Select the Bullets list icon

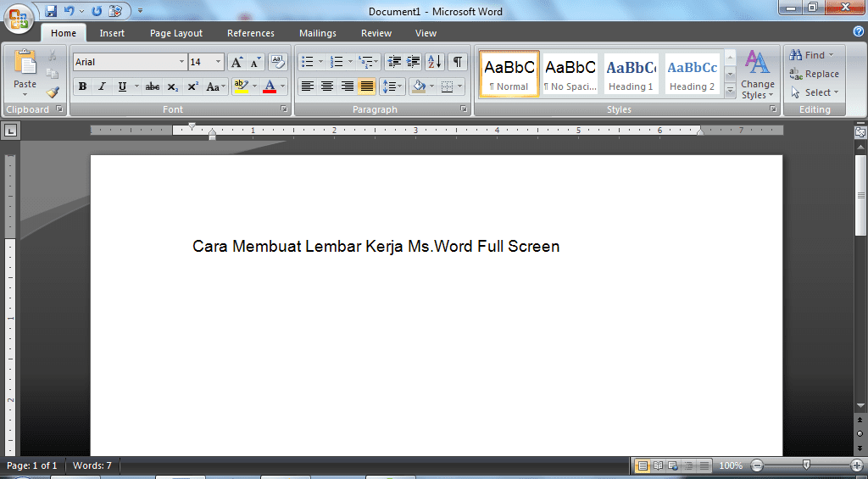click(x=308, y=62)
